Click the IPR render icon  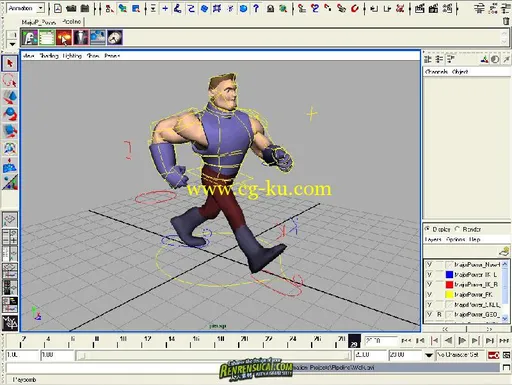(433, 8)
